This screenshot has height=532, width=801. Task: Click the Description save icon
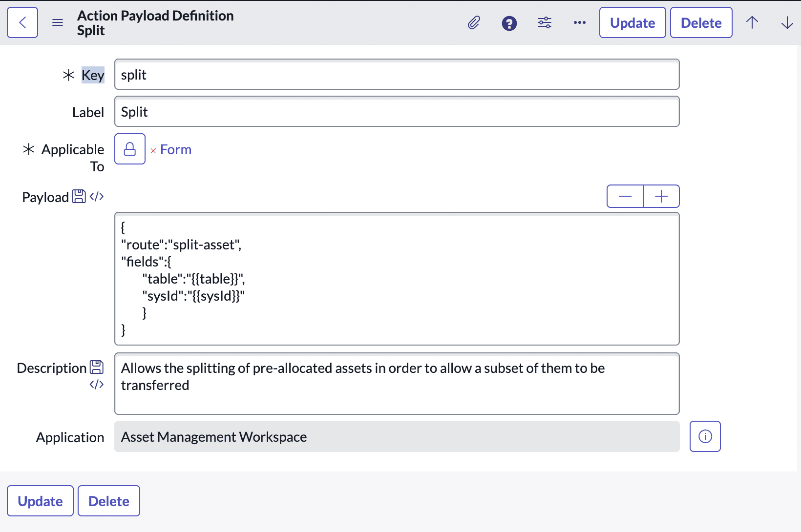(x=97, y=367)
